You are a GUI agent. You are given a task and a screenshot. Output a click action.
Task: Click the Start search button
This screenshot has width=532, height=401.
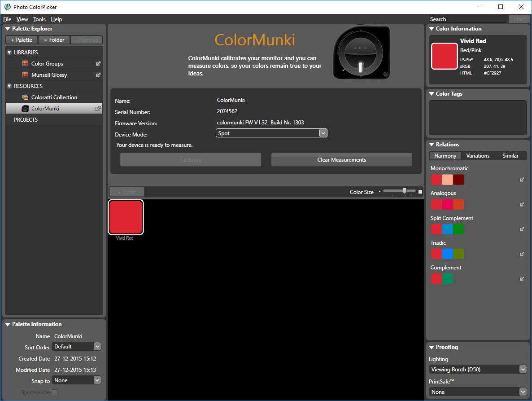pyautogui.click(x=519, y=19)
